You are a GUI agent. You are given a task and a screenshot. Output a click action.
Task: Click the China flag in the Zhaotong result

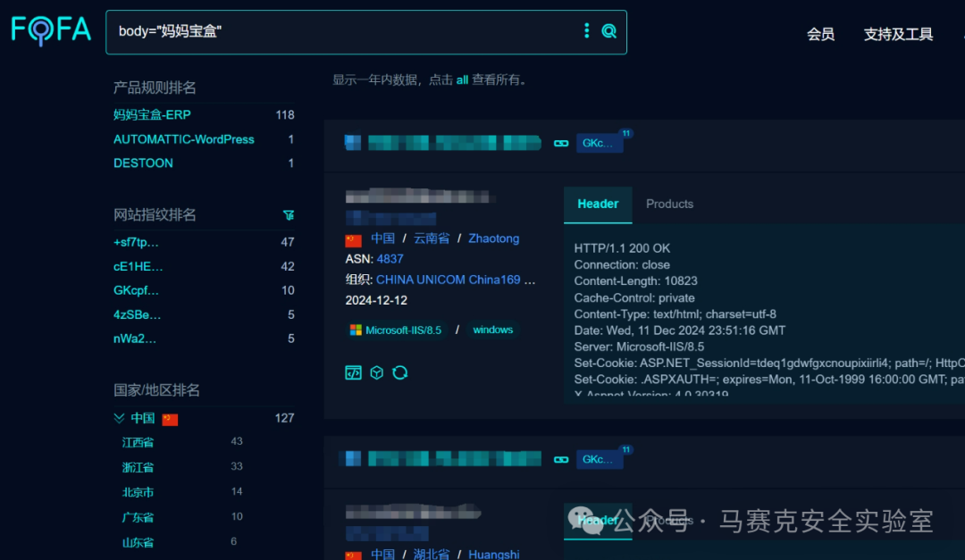tap(353, 239)
